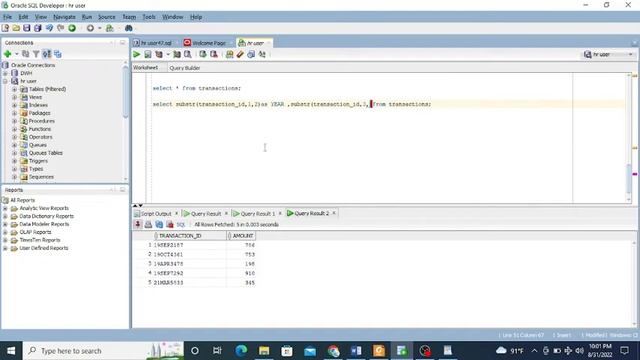
Task: Select the User Defined Reports item
Action: coord(44,248)
